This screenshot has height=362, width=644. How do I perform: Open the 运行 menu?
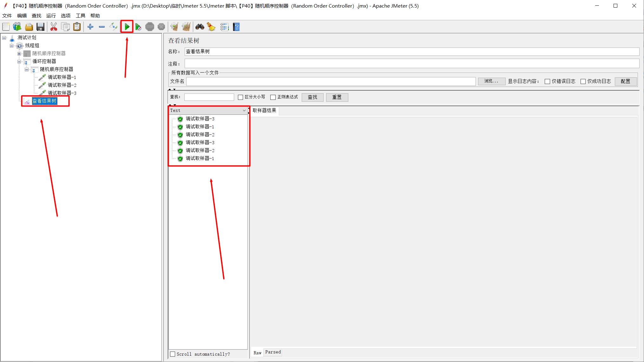[x=51, y=16]
